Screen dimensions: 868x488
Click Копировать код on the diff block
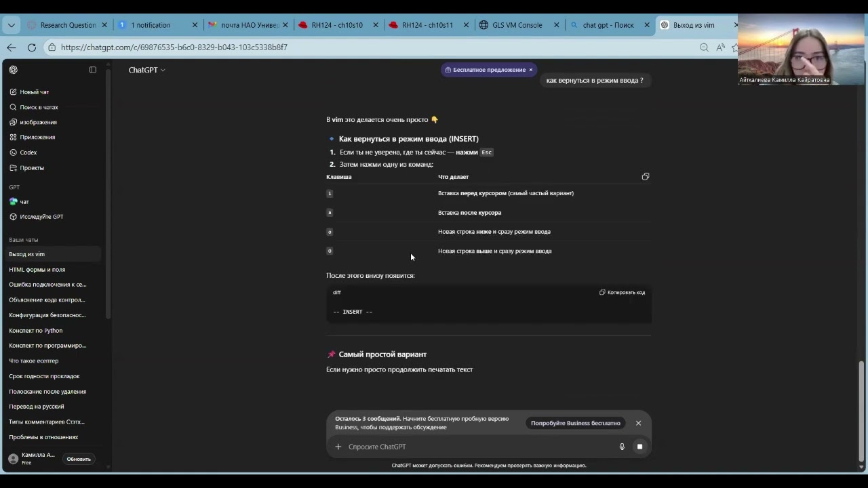(622, 292)
